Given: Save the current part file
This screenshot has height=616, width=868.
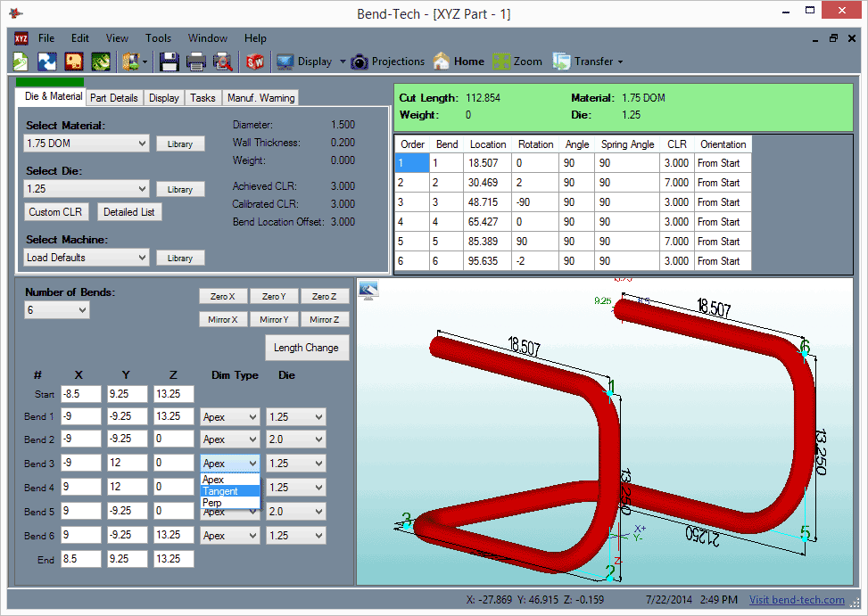Looking at the screenshot, I should [167, 61].
